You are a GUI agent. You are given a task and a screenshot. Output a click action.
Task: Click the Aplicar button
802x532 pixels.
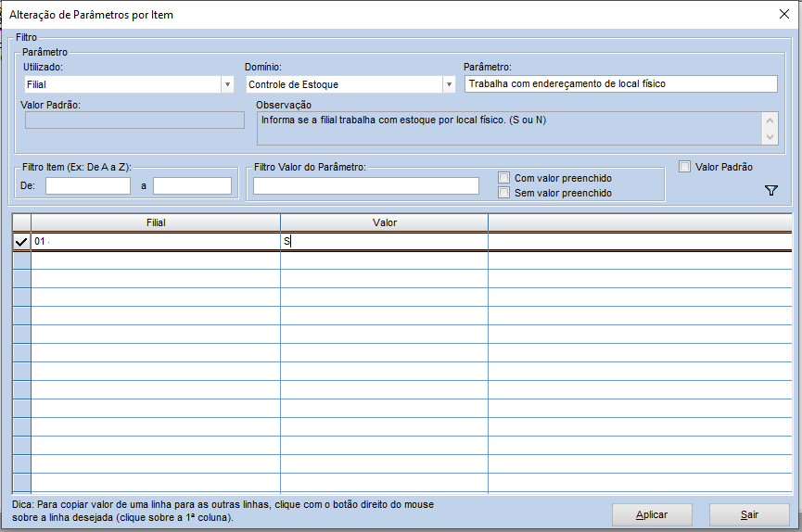pyautogui.click(x=652, y=514)
